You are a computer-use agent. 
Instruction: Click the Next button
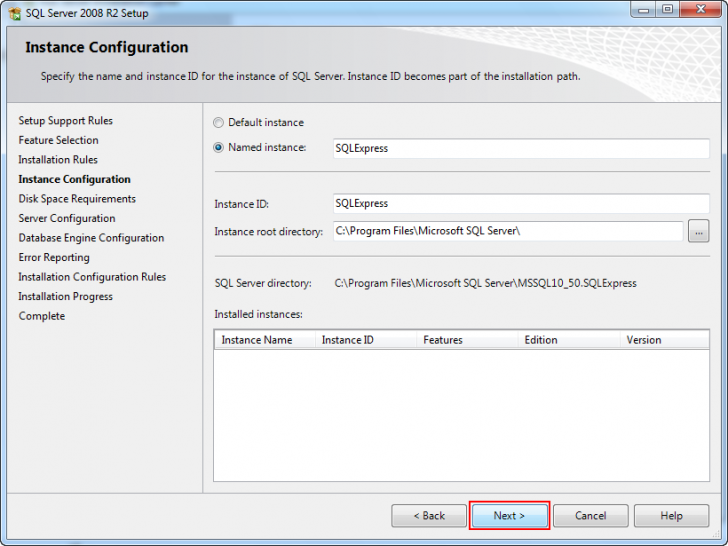pyautogui.click(x=509, y=516)
